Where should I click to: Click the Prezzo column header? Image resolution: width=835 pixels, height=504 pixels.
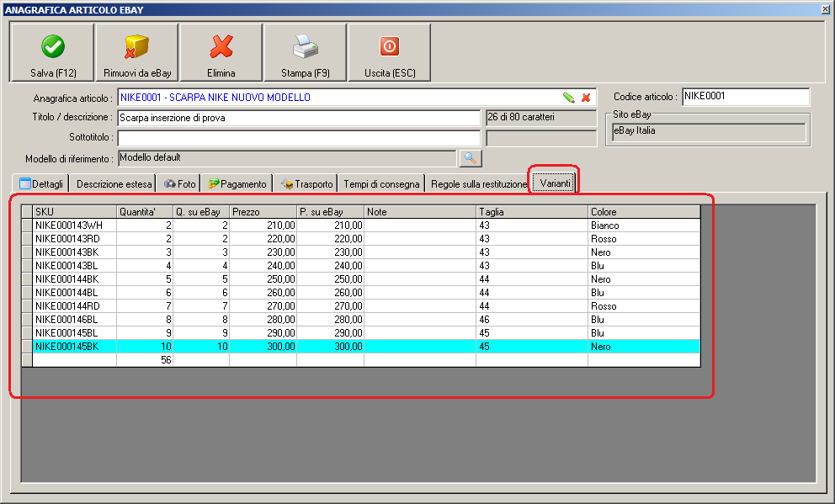[x=263, y=212]
